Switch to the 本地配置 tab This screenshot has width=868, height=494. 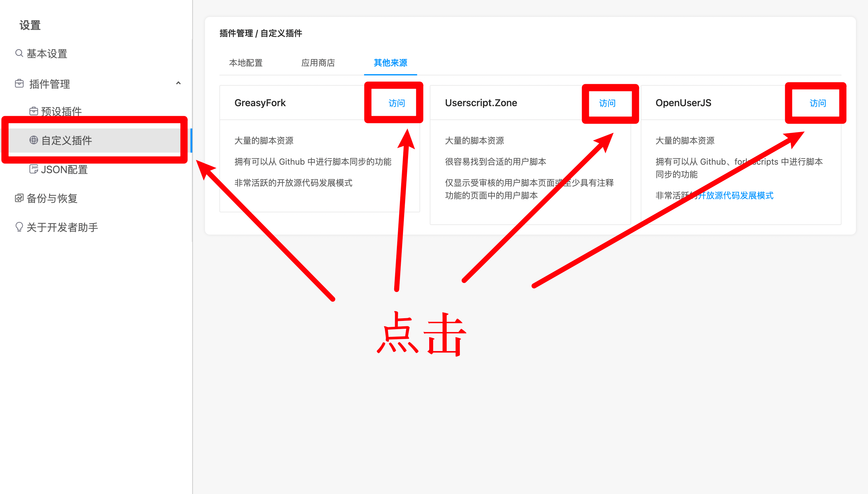pyautogui.click(x=246, y=63)
